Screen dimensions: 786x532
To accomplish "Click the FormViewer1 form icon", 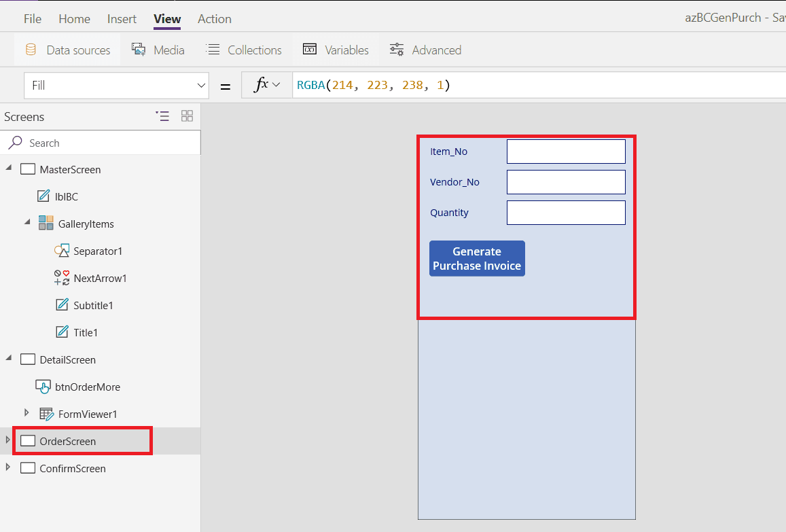I will pyautogui.click(x=47, y=414).
